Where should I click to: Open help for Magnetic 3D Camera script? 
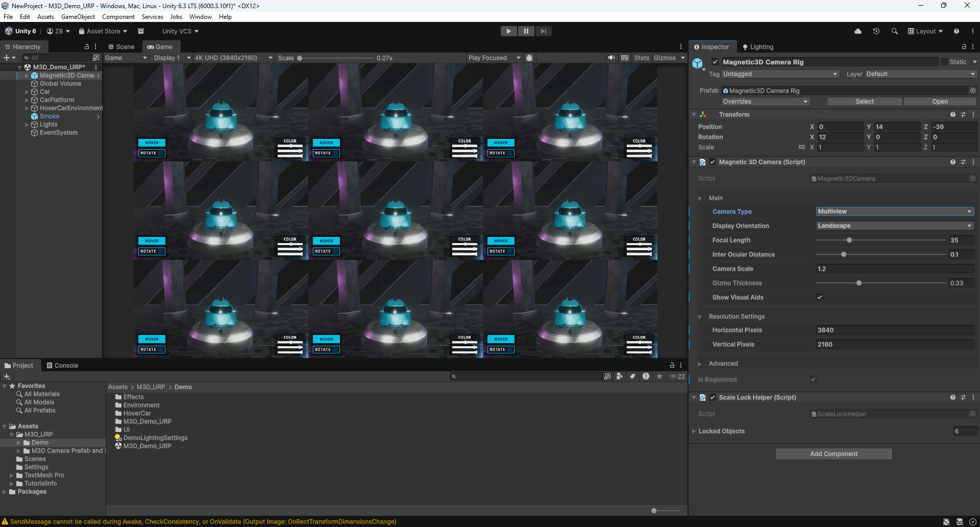click(953, 162)
